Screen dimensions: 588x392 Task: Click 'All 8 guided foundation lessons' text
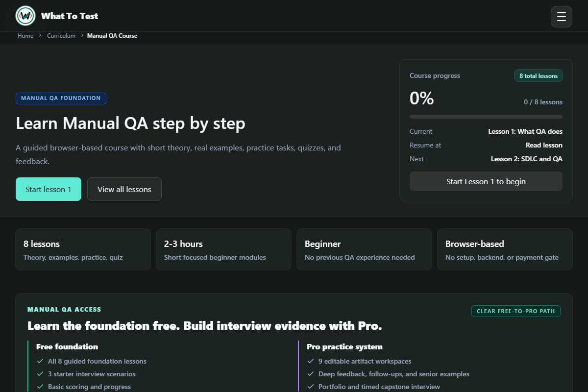point(97,361)
